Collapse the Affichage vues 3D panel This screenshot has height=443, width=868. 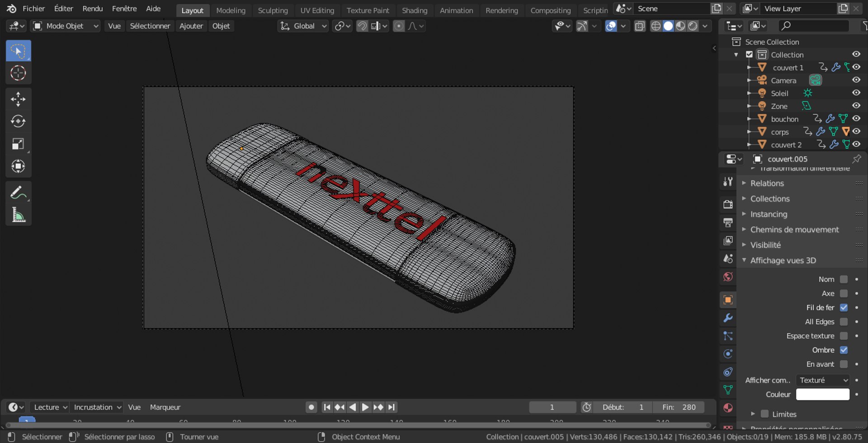click(x=783, y=260)
